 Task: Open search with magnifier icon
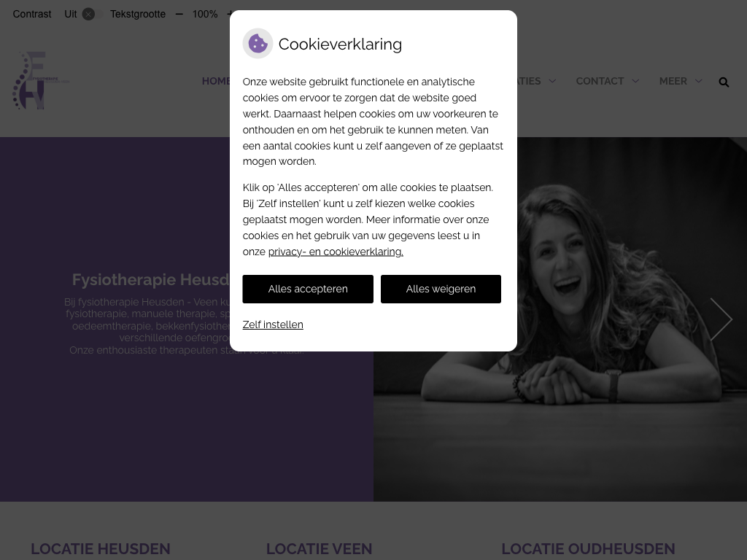(724, 82)
